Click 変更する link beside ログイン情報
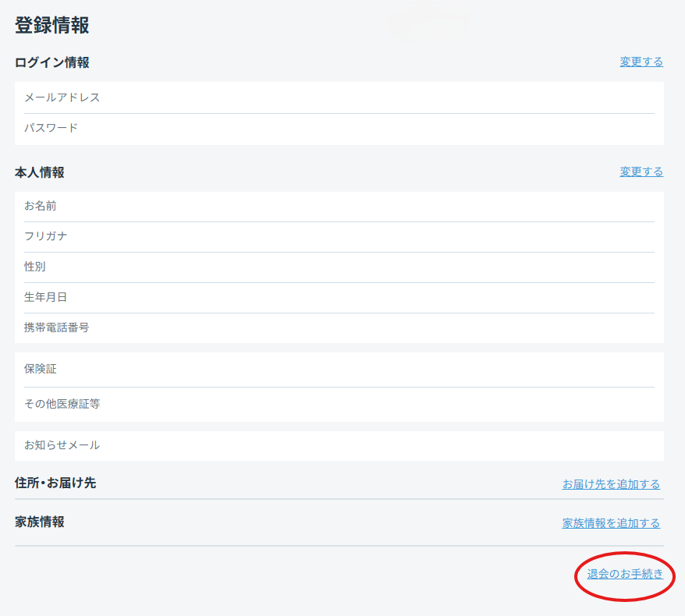Viewport: 685px width, 616px height. [x=641, y=62]
